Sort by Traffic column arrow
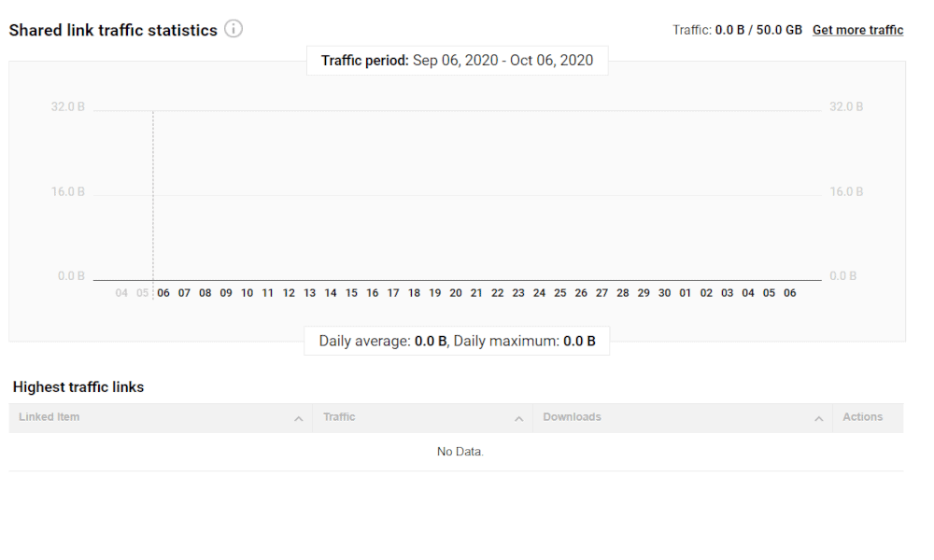This screenshot has height=560, width=934. [518, 419]
